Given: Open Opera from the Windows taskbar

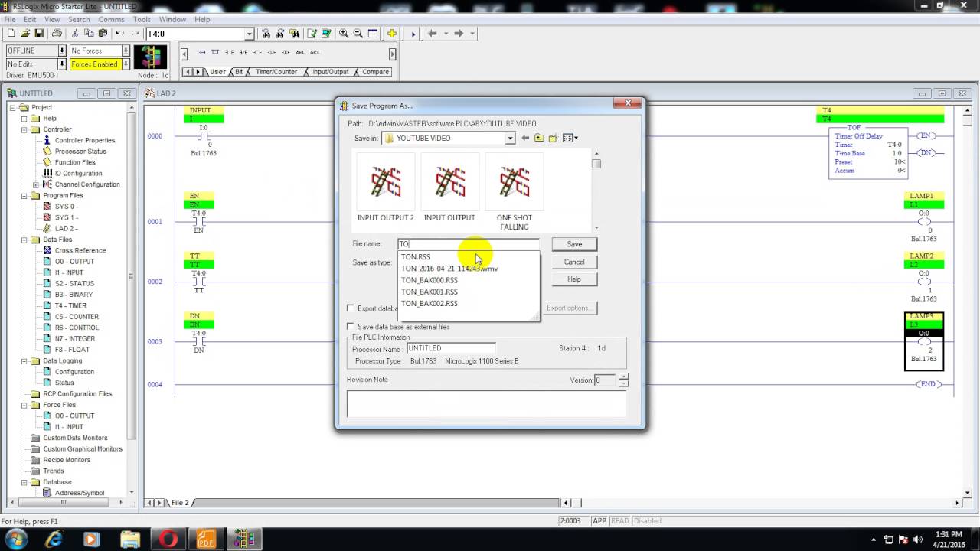Looking at the screenshot, I should point(168,540).
